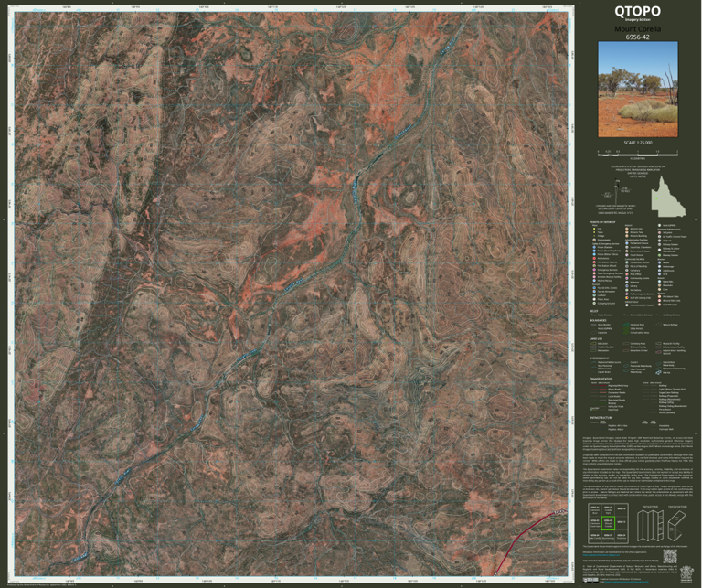Click the "TRANSPORTATION" legend heading
Image resolution: width=702 pixels, height=588 pixels.
pos(601,379)
